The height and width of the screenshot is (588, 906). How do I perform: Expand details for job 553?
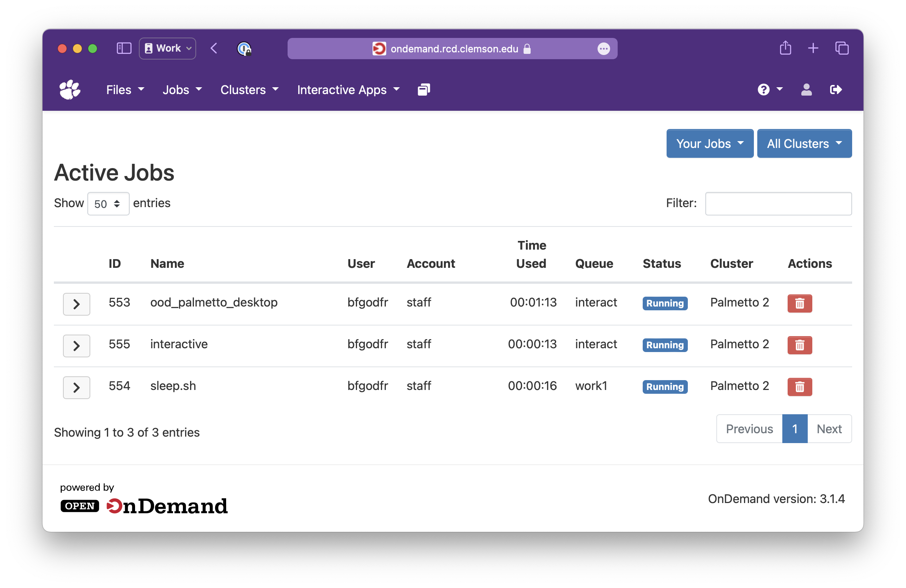(x=77, y=304)
